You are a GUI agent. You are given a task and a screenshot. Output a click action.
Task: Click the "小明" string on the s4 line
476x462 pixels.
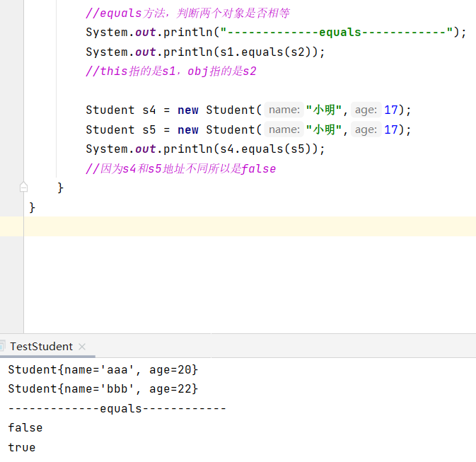(x=325, y=110)
